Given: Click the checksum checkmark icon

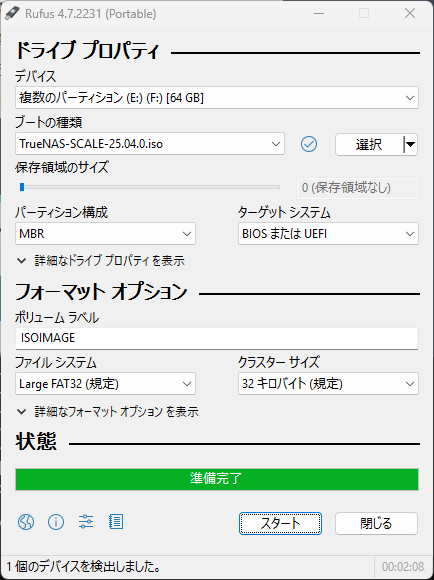Looking at the screenshot, I should pyautogui.click(x=309, y=144).
